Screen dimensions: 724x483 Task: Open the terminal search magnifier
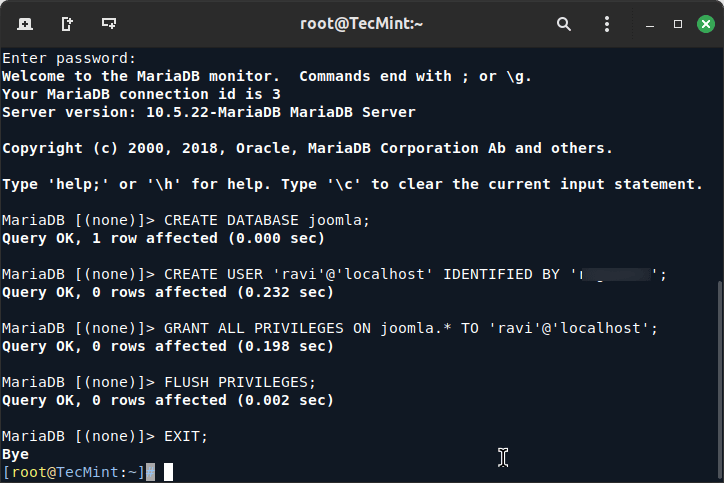pos(564,23)
